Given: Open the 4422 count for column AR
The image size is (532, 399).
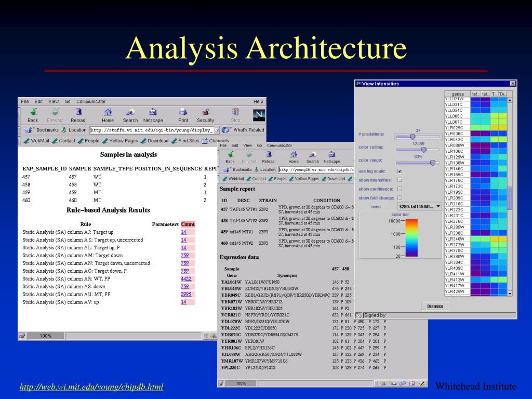Looking at the screenshot, I should click(x=186, y=278).
